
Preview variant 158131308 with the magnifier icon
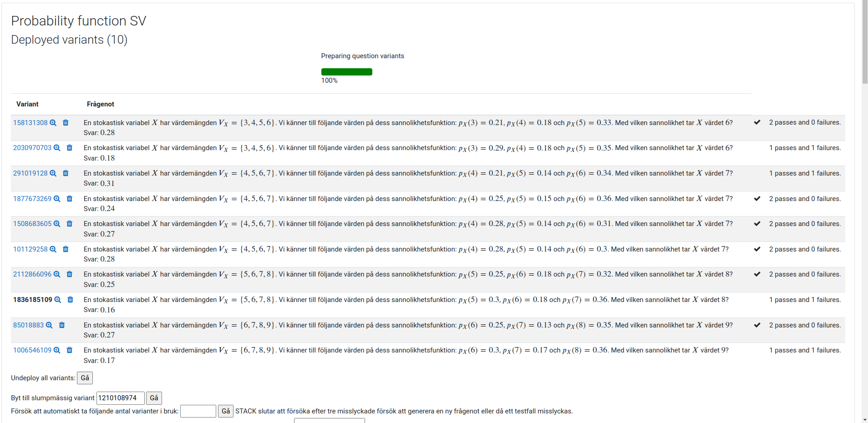[x=53, y=122]
